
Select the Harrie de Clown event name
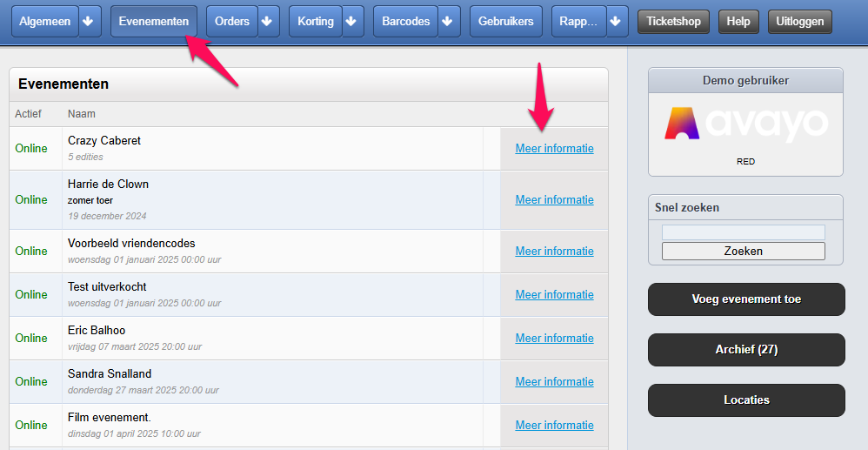tap(108, 184)
